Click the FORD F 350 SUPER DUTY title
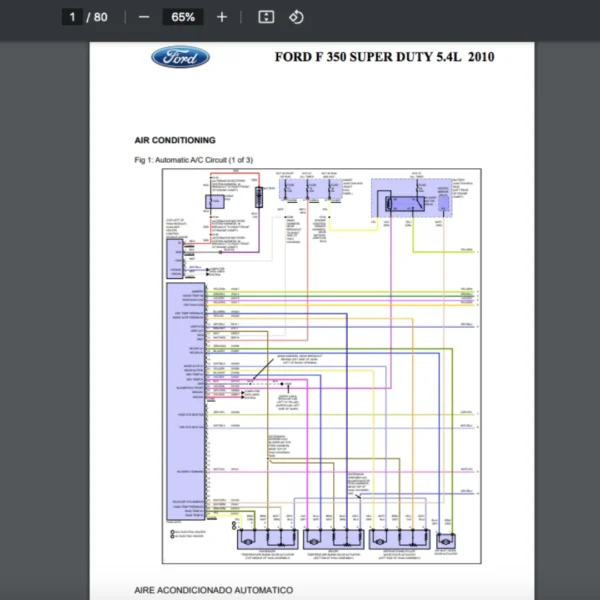 (384, 57)
